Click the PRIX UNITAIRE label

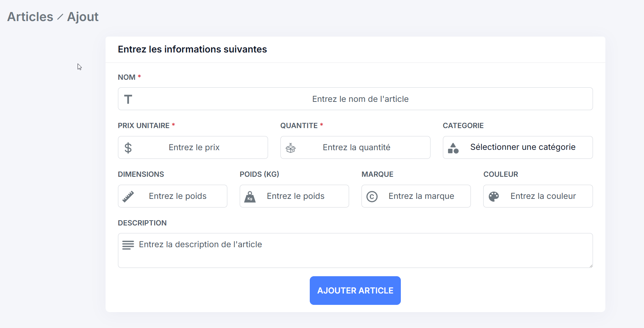[x=143, y=126]
